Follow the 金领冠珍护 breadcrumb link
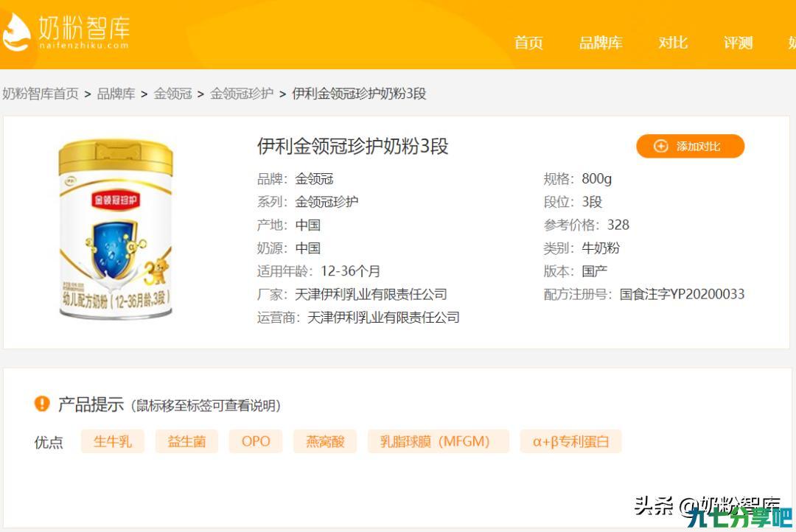796x532 pixels. pos(242,94)
